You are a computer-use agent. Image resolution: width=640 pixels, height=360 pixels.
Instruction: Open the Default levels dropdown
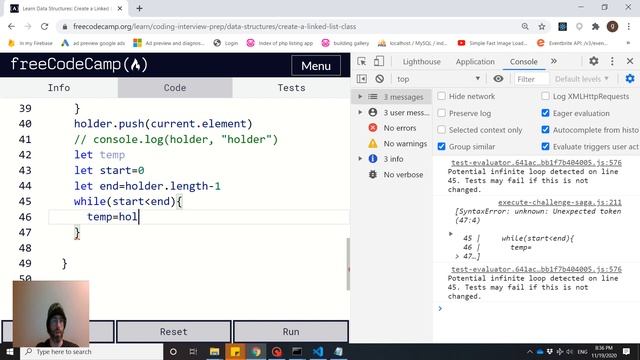point(582,79)
